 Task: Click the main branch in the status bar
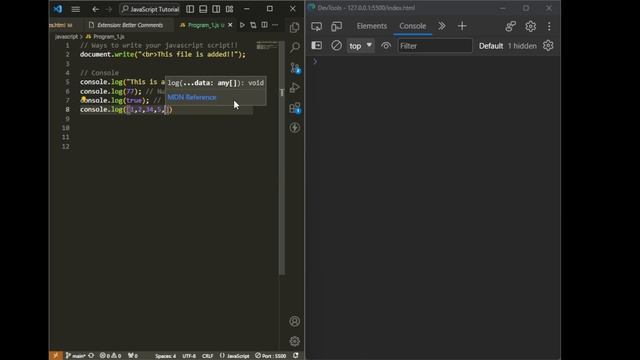tap(75, 356)
